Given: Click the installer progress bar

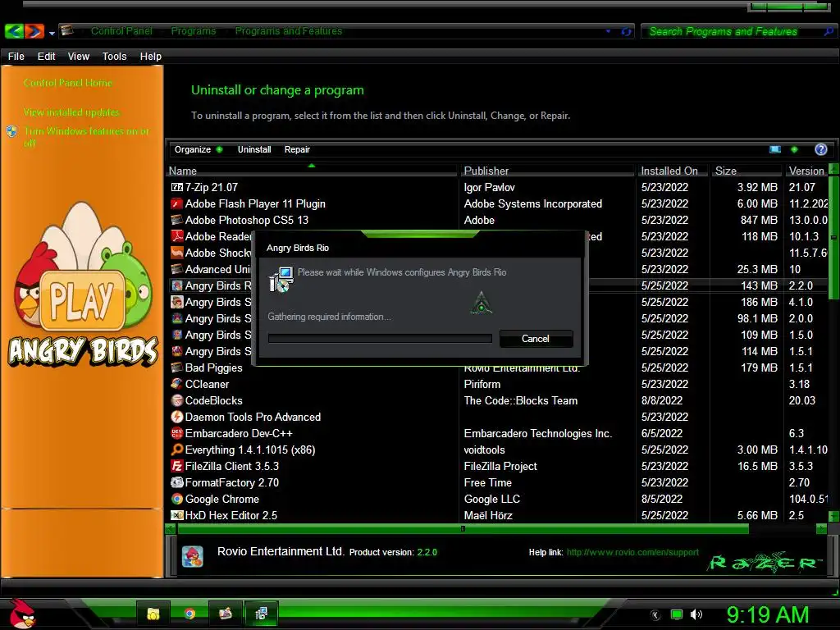Looking at the screenshot, I should point(380,339).
